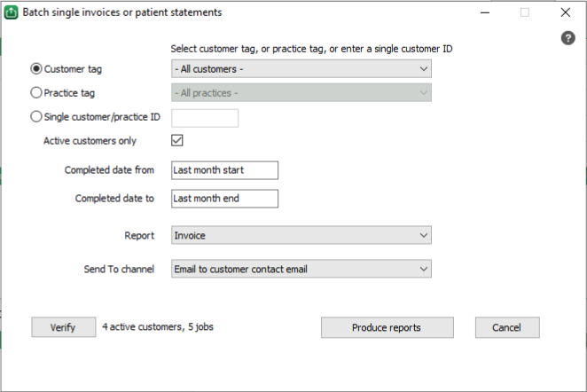Click the maximize window button
Viewport: 587px width, 392px height.
tap(525, 13)
